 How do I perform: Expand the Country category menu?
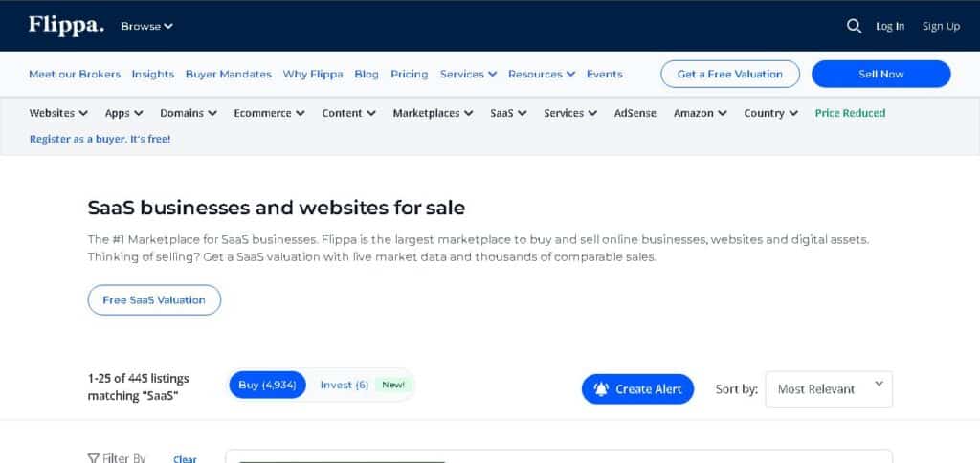[x=770, y=113]
